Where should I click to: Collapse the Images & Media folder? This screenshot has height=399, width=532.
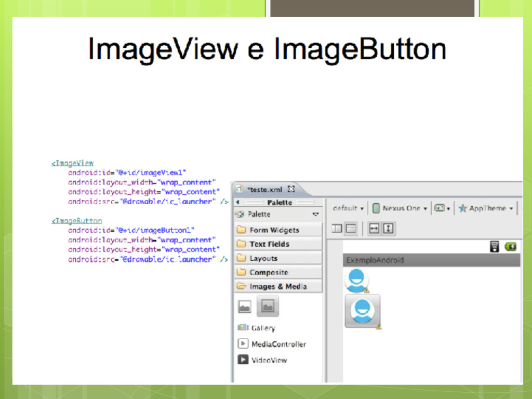tap(278, 287)
